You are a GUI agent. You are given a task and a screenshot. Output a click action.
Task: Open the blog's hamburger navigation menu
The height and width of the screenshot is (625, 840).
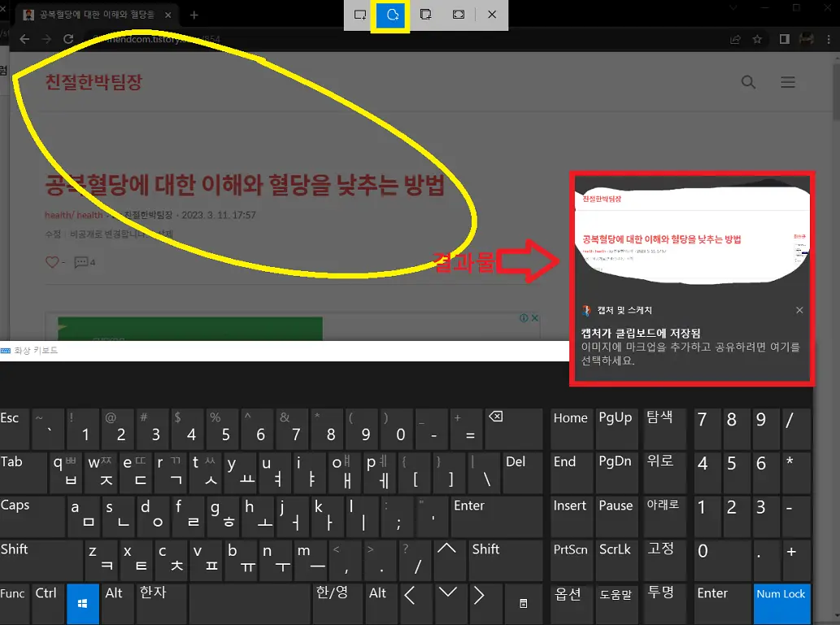coord(787,82)
